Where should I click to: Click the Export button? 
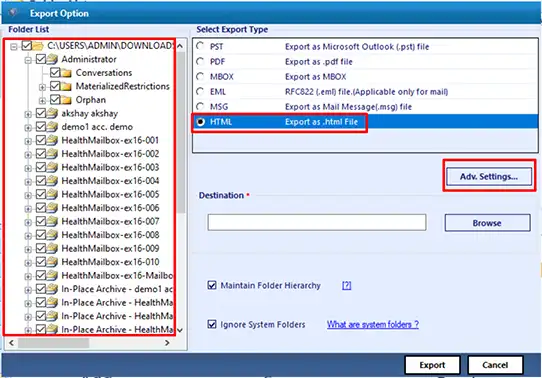432,365
